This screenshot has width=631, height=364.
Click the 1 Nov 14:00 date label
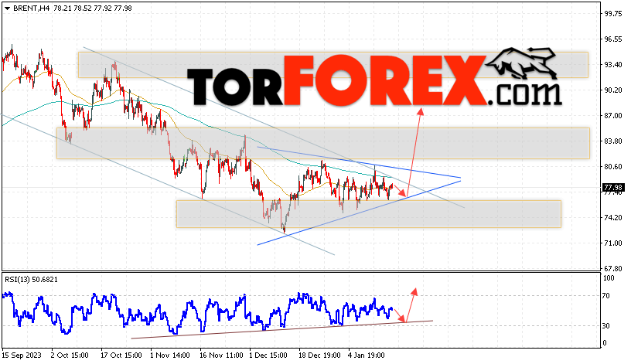[x=170, y=355]
